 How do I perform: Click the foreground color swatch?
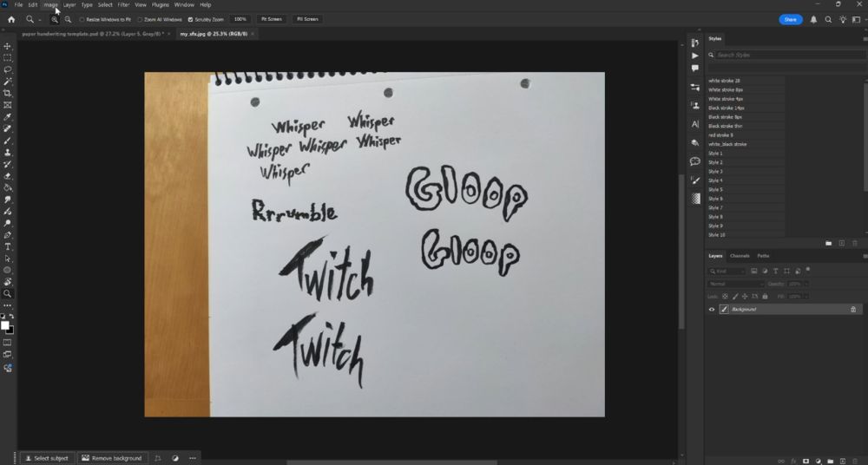(x=5, y=325)
